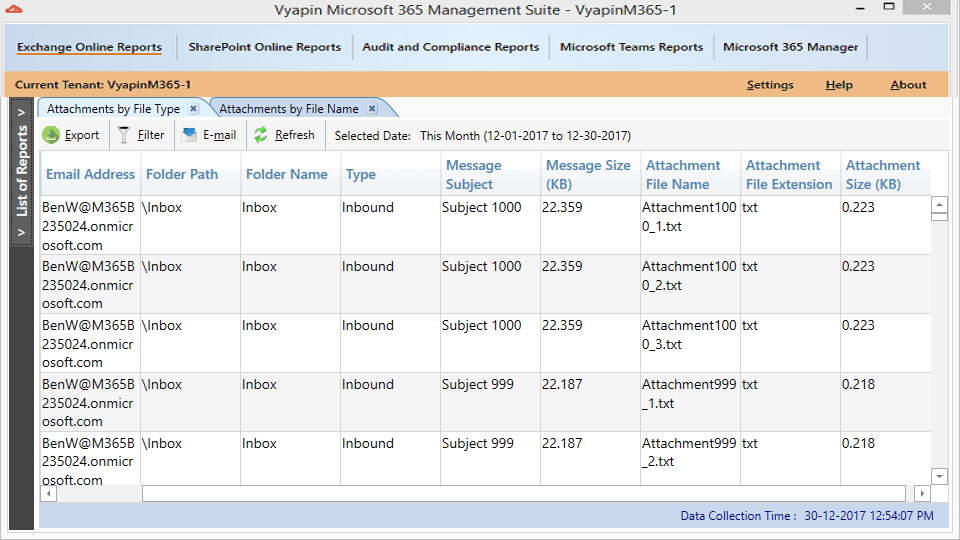
Task: Open the List of Reports side panel
Action: tap(21, 171)
